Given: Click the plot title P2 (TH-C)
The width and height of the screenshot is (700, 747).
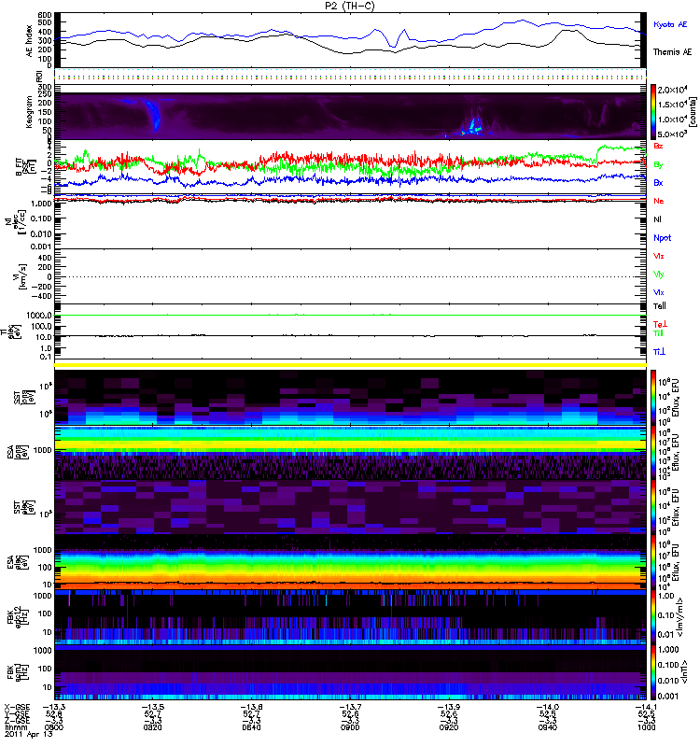Looking at the screenshot, I should click(x=350, y=6).
